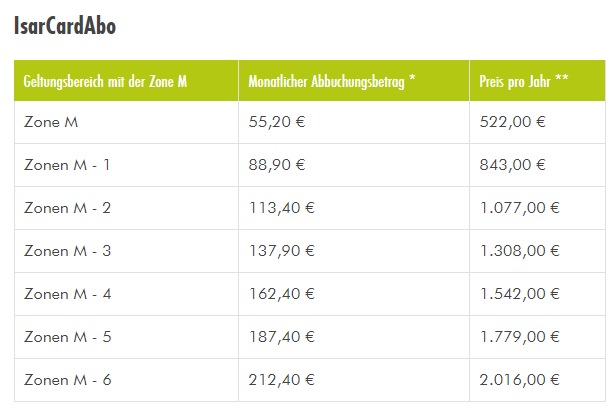Click the 187,40 € monthly amount

coord(281,337)
